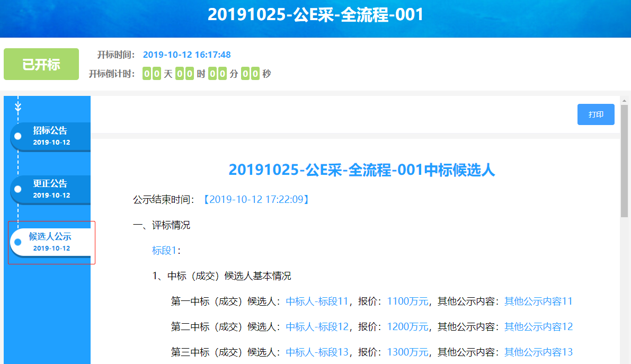Open the 中标人-标段11 bidder link
The image size is (631, 364).
pyautogui.click(x=317, y=301)
